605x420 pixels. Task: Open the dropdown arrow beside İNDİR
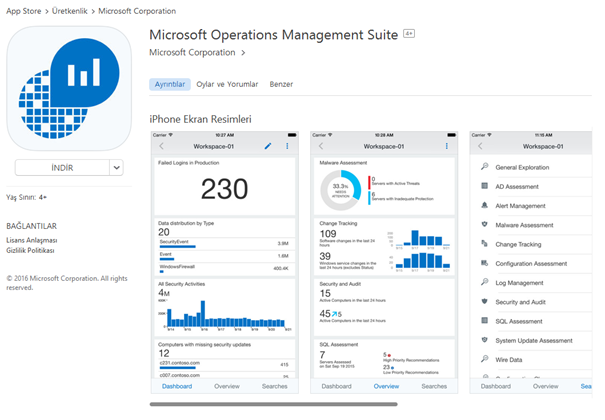coord(117,168)
